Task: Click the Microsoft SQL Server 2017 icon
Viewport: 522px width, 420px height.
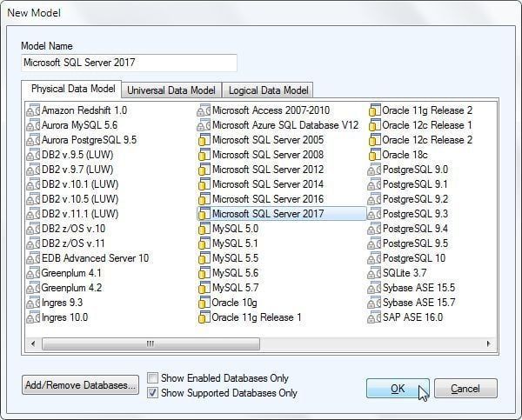Action: [204, 214]
